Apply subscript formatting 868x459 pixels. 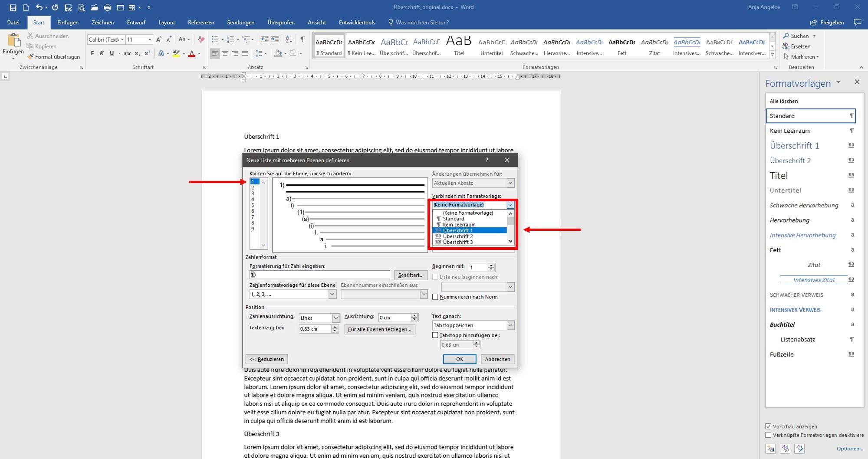coord(137,53)
